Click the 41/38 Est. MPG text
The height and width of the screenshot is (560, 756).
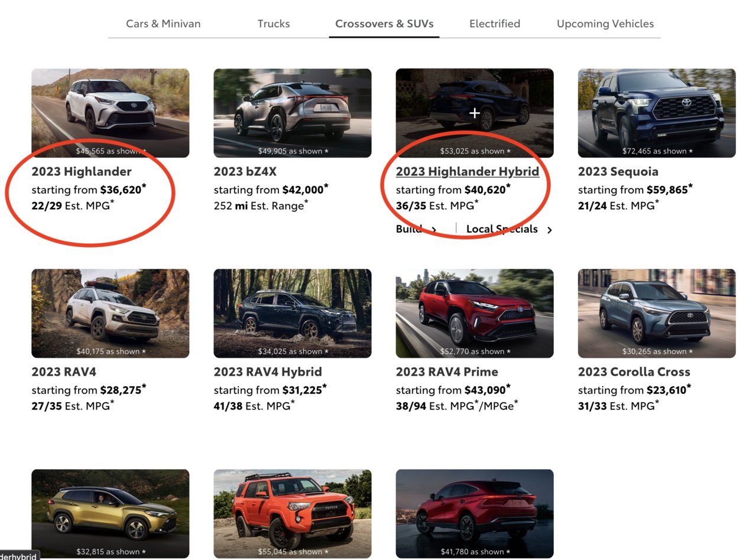(254, 406)
